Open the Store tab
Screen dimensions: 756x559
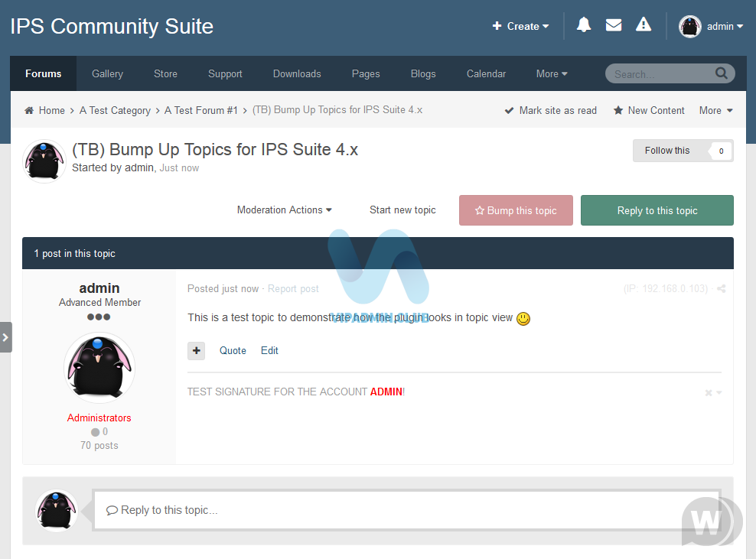[165, 73]
